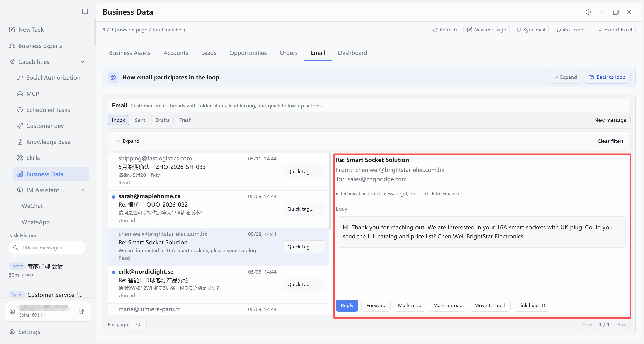Open Quick tag dropdown for shipping@fastlogistics.com
The image size is (644, 344).
tap(305, 172)
